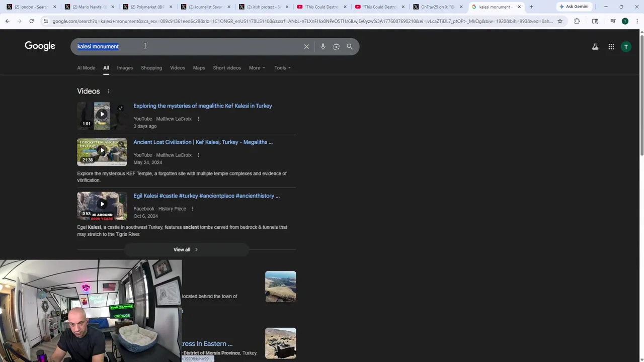Select the Short videos search tab
This screenshot has height=362, width=644.
click(227, 68)
